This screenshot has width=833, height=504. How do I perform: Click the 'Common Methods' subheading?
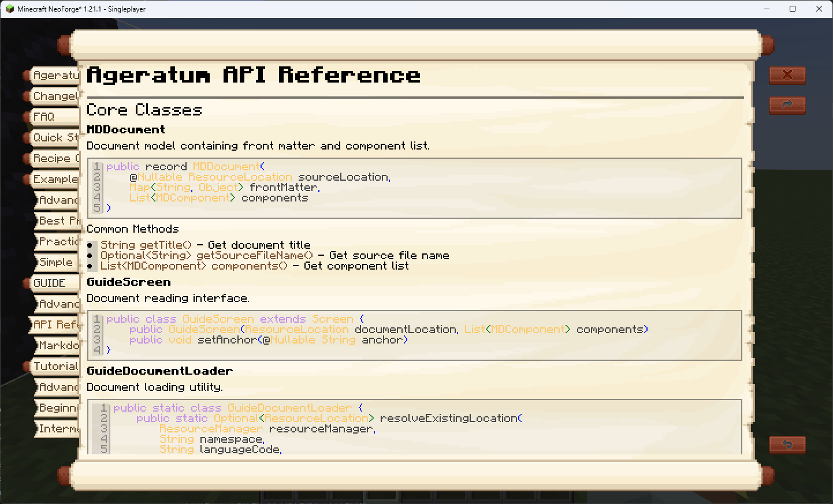coord(133,229)
